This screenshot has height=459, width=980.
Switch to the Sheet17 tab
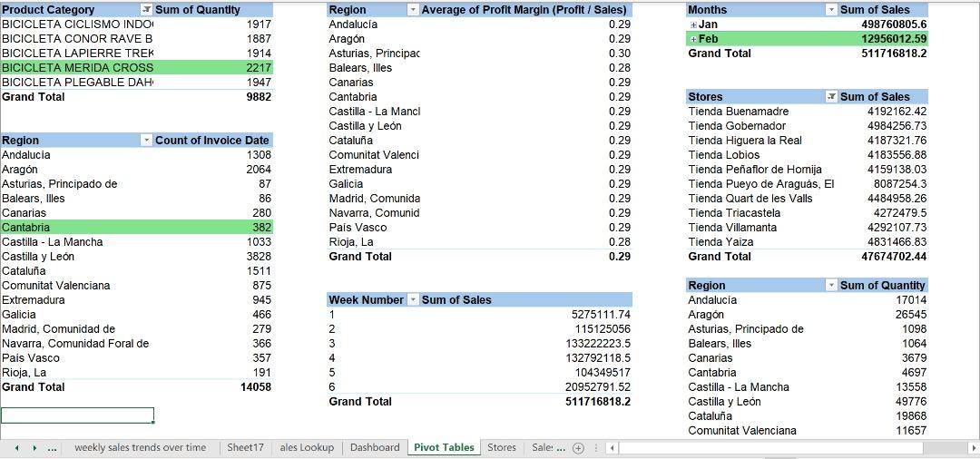(x=246, y=447)
